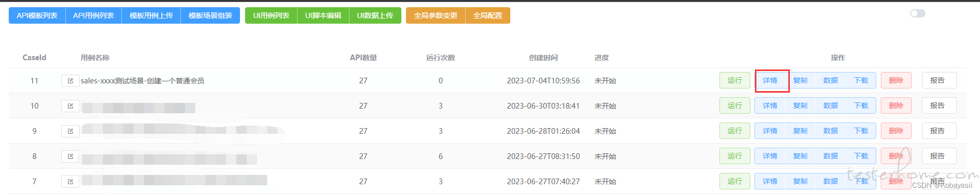
Task: Open 详情 for case 8
Action: click(770, 156)
